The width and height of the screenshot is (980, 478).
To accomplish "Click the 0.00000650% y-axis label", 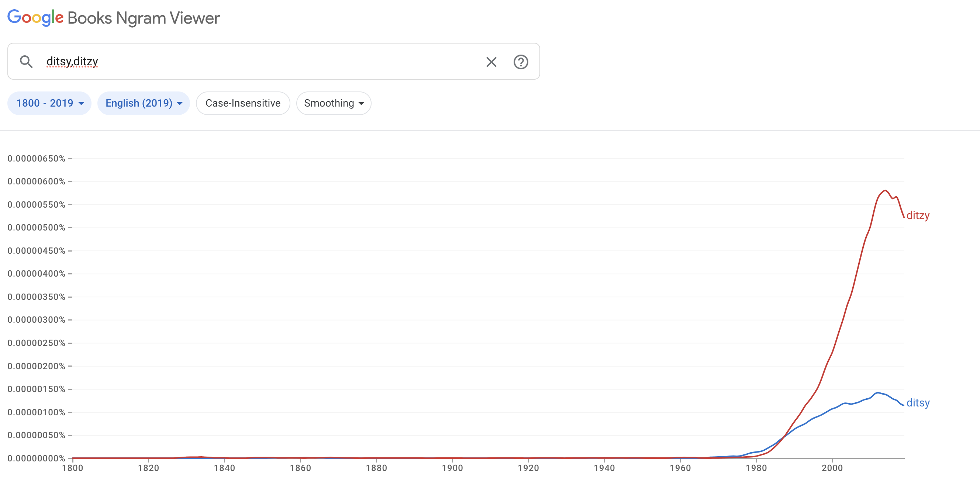I will click(x=36, y=158).
